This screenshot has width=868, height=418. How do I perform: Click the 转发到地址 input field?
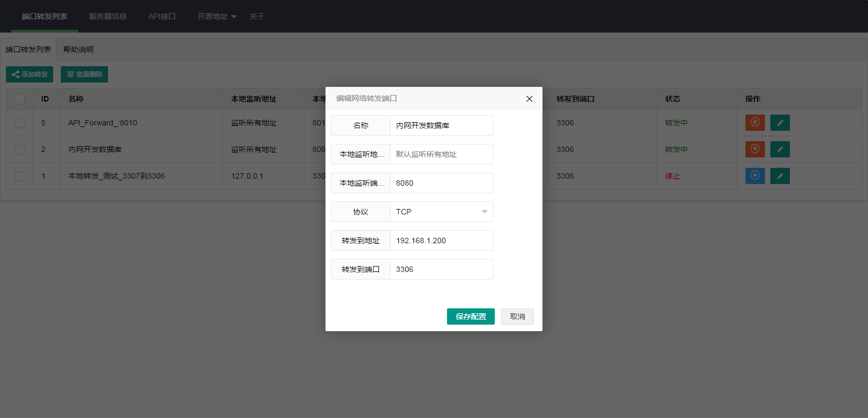click(441, 240)
